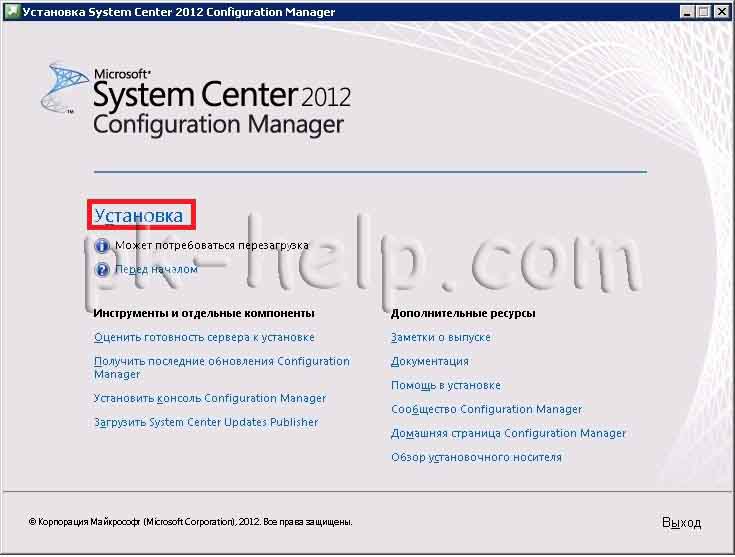Click Загрузить System Center Updates Publisher

click(x=206, y=422)
